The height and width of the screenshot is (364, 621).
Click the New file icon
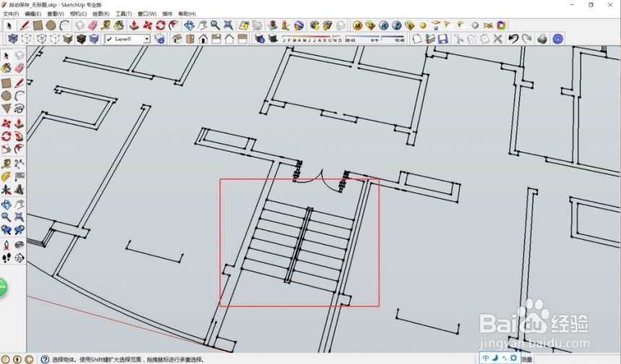coord(417,39)
